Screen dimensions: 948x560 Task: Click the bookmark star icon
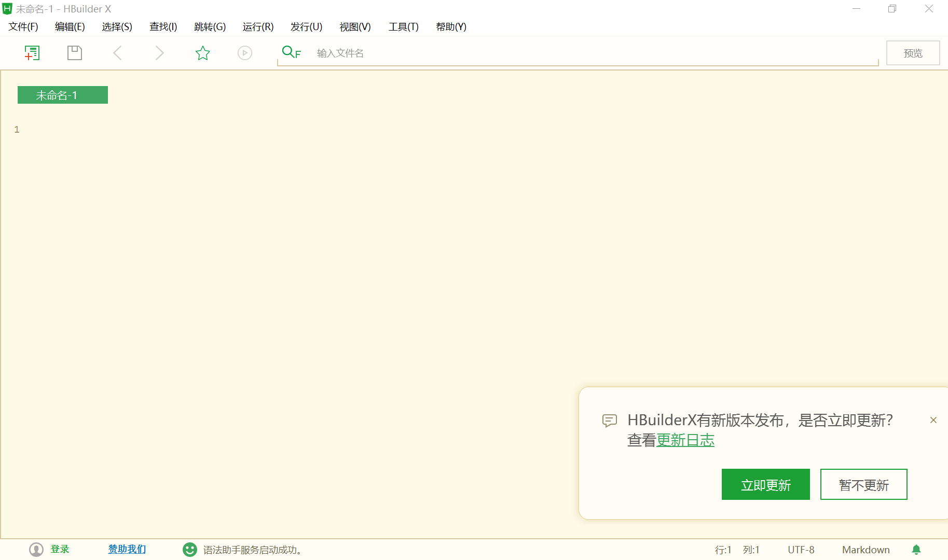click(x=202, y=53)
